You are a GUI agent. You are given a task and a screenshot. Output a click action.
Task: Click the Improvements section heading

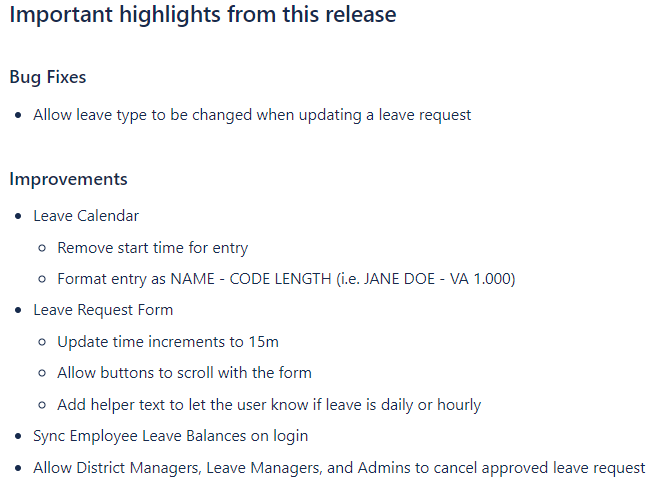tap(68, 179)
